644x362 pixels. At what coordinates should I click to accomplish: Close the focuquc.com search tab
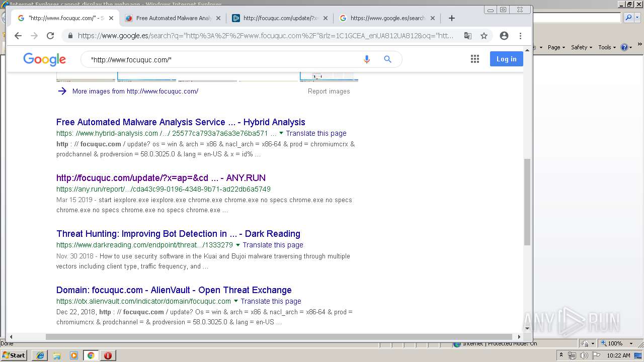111,18
